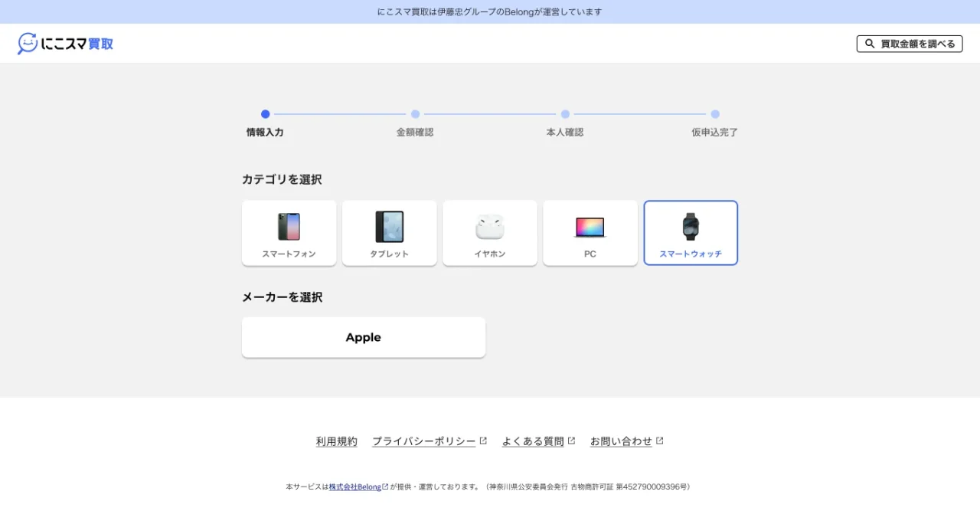
Task: Click the 本人確認 step dot
Action: (565, 114)
